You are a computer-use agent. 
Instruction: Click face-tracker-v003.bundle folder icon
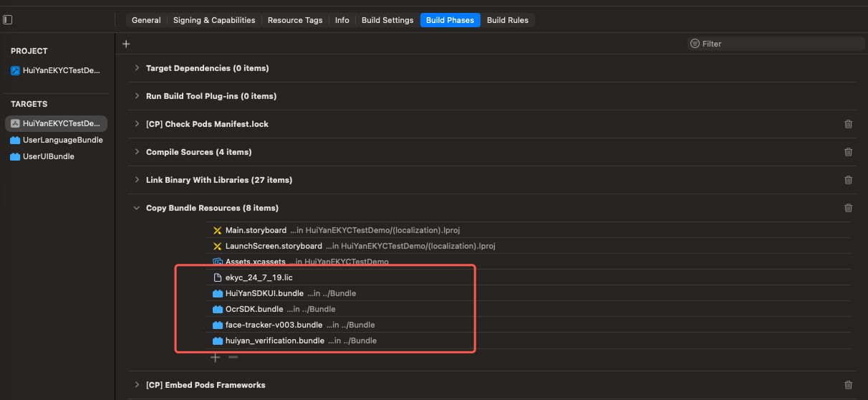[218, 325]
